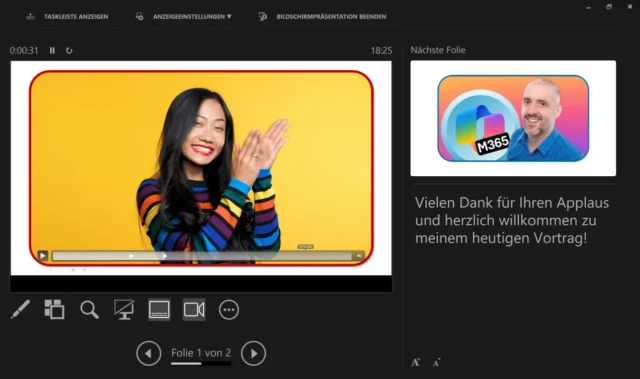Show all slides overview
640x379 pixels.
pos(54,309)
